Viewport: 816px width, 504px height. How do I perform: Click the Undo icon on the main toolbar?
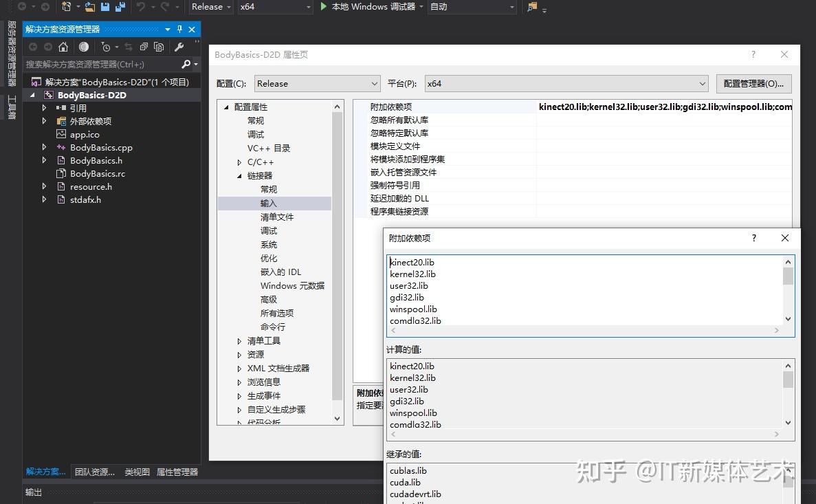[141, 7]
